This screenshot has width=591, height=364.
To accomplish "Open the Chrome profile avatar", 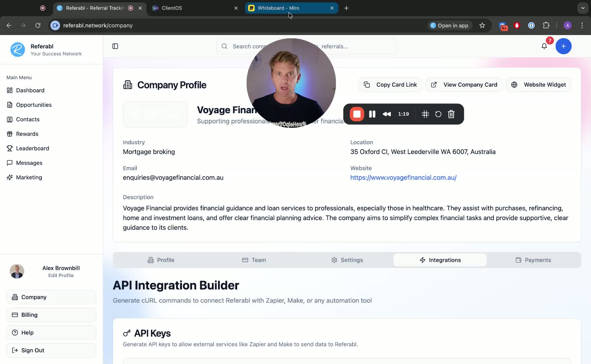I will (x=567, y=25).
